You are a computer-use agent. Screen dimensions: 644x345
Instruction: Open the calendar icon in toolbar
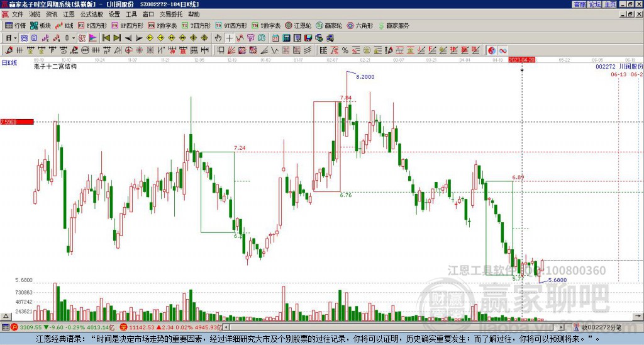coord(275,38)
